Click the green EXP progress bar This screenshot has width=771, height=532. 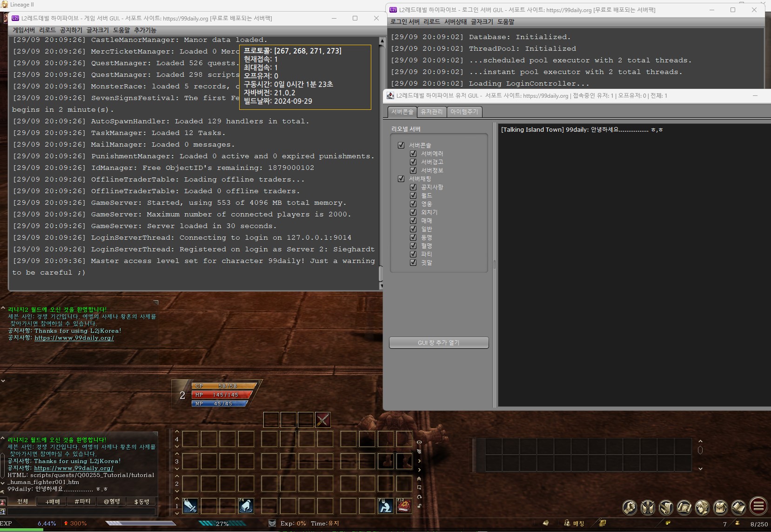point(21,529)
